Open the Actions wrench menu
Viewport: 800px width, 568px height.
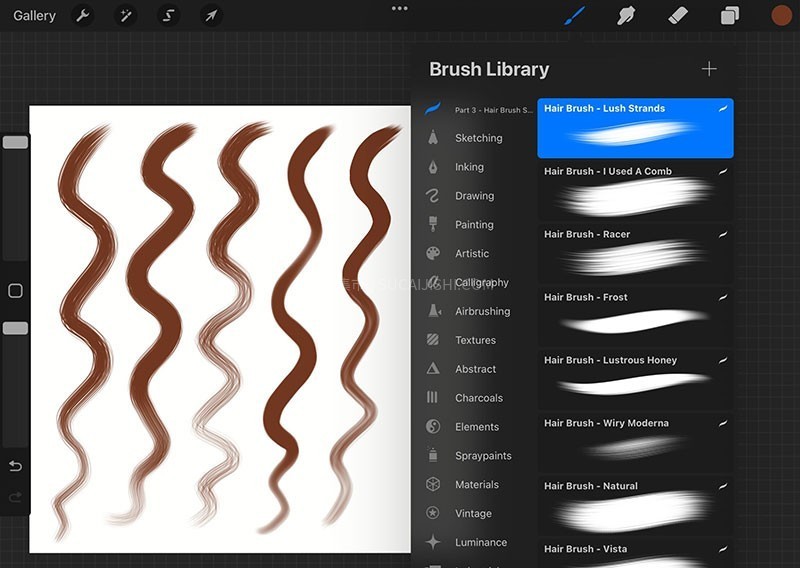pyautogui.click(x=83, y=16)
